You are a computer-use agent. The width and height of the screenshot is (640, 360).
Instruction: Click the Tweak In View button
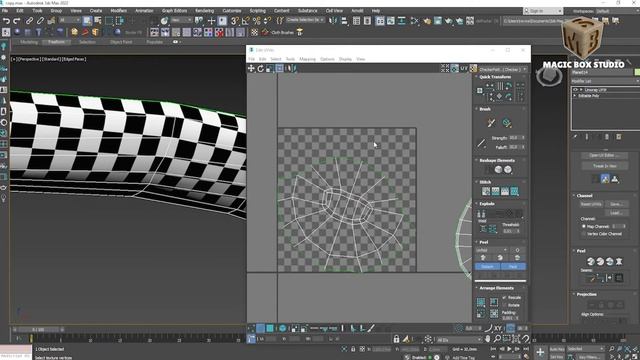604,166
